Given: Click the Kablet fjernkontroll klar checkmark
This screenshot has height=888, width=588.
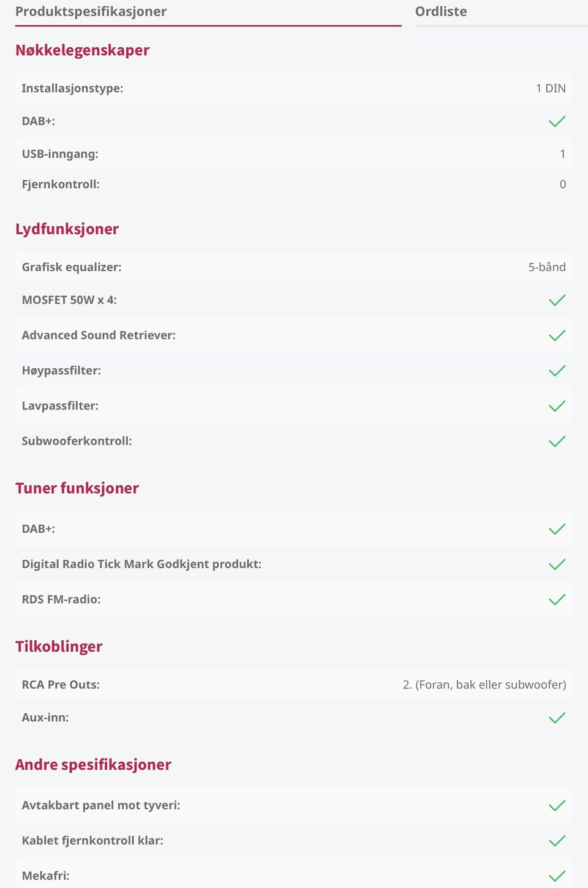Looking at the screenshot, I should pos(557,841).
